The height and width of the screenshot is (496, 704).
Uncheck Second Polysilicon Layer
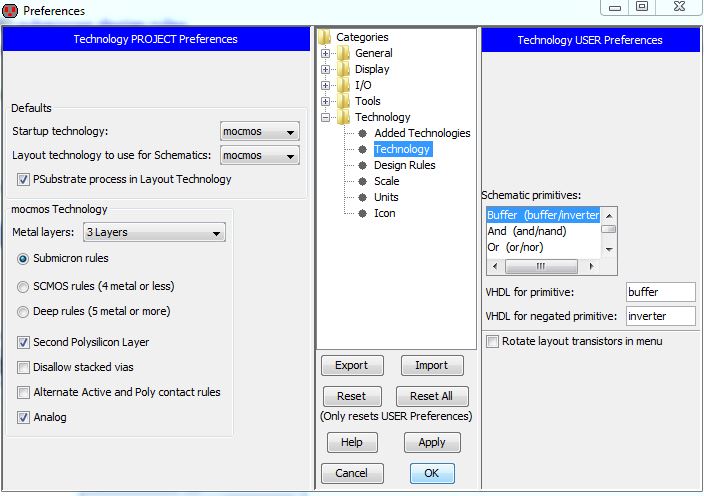[x=23, y=342]
